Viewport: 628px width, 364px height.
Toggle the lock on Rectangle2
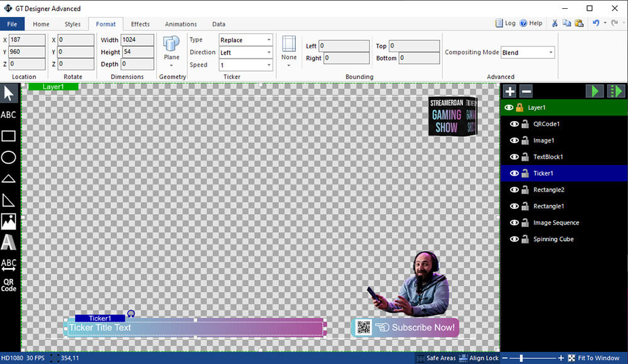click(x=525, y=190)
